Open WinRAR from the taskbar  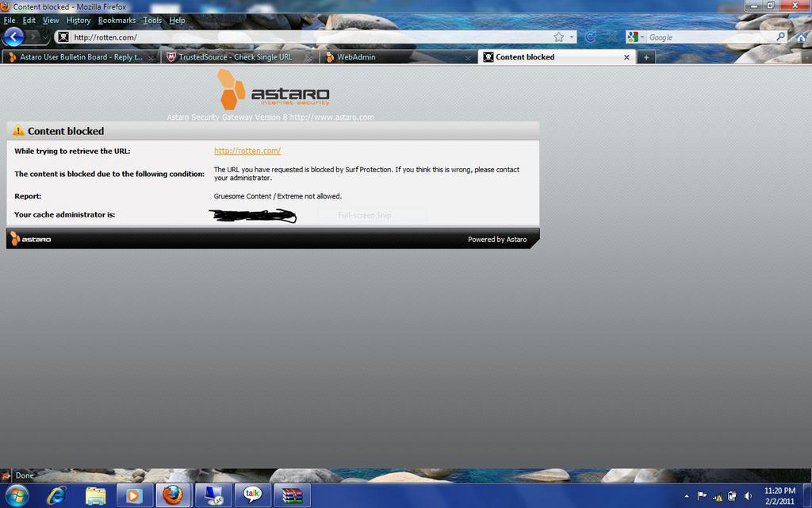pyautogui.click(x=292, y=496)
